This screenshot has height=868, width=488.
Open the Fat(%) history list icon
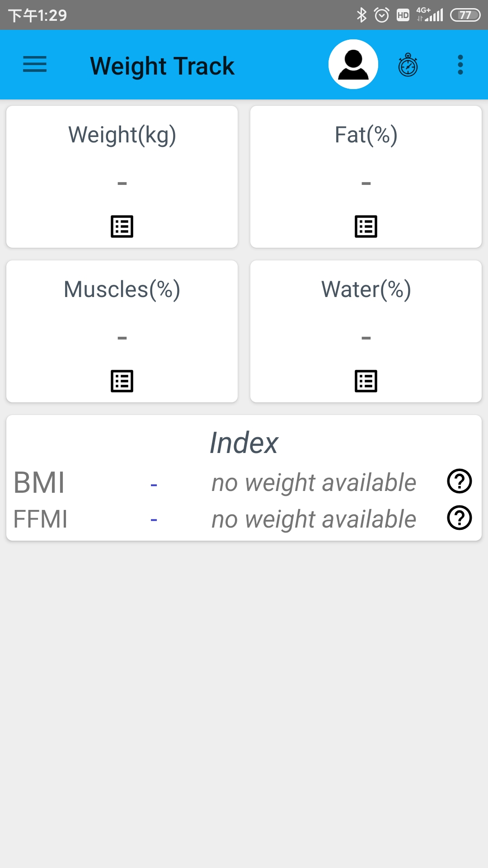coord(366,226)
